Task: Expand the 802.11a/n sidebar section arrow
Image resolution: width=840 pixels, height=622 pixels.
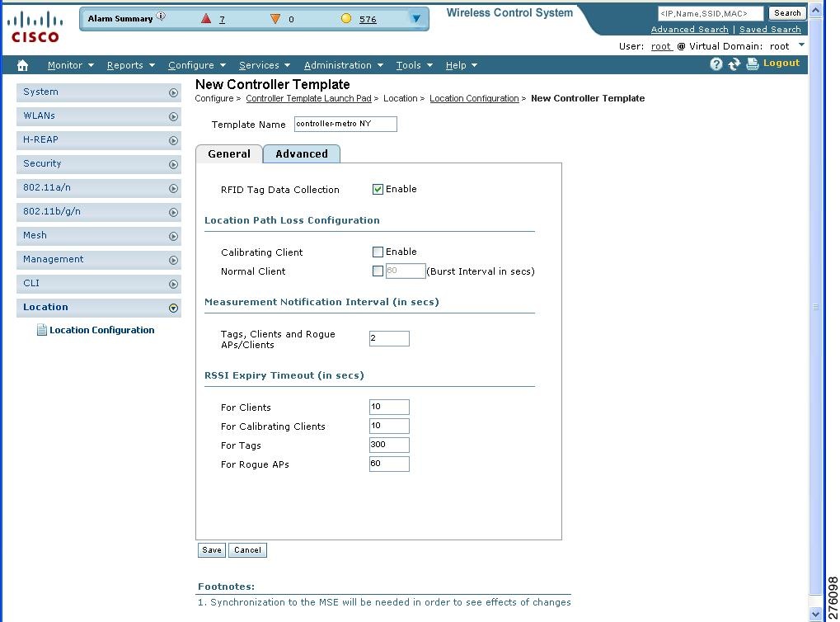Action: pos(173,188)
